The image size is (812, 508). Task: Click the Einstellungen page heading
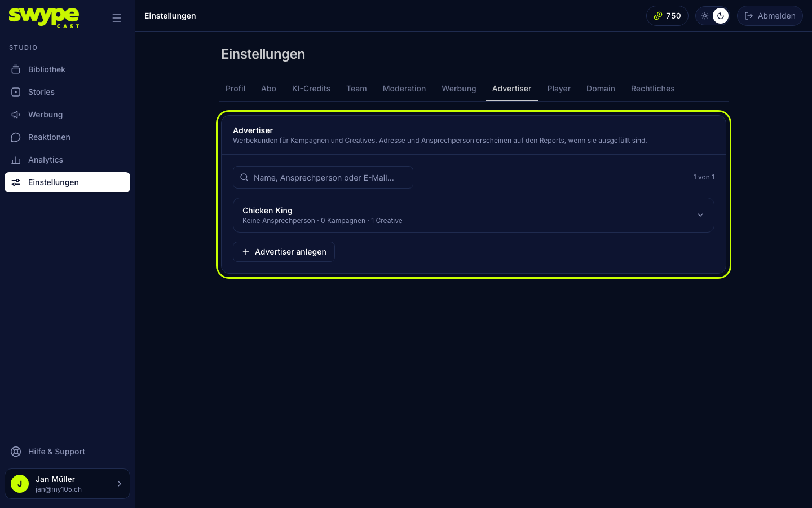click(x=263, y=54)
